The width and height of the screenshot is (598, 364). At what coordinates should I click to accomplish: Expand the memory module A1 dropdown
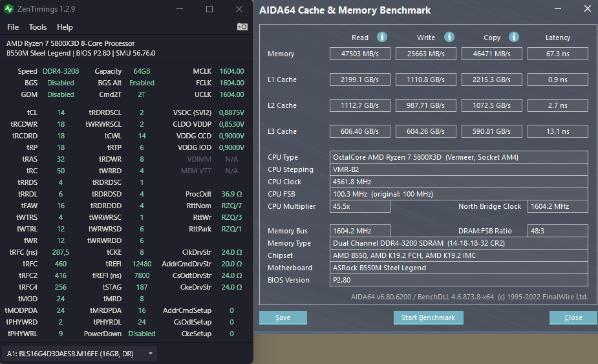(x=80, y=354)
